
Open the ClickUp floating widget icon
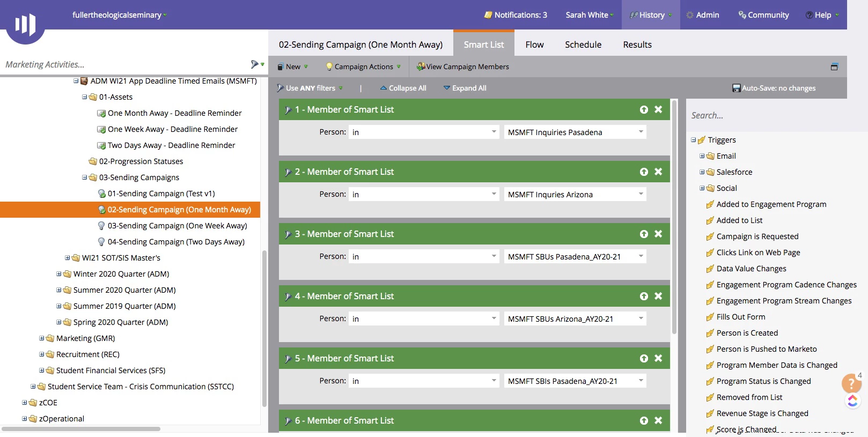852,401
